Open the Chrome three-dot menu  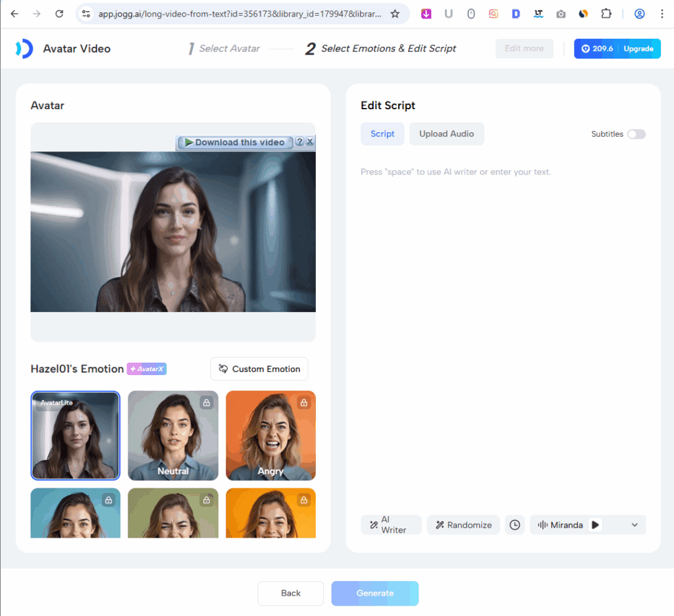[x=661, y=14]
